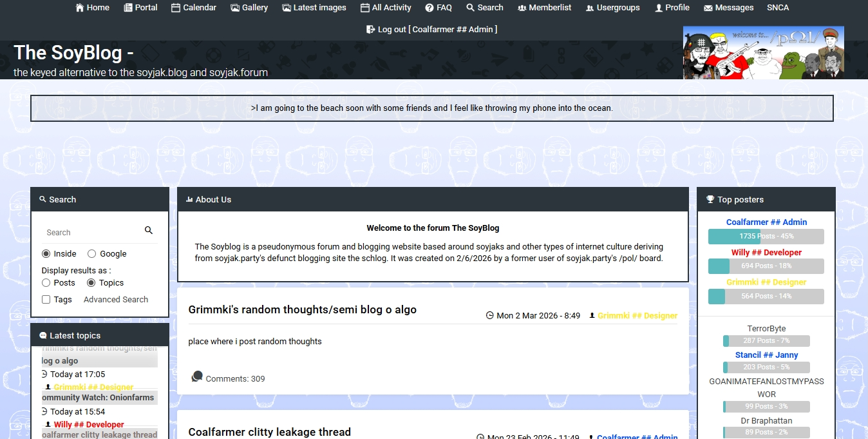Click the Calendar icon in top menu
The width and height of the screenshot is (868, 439).
[176, 8]
